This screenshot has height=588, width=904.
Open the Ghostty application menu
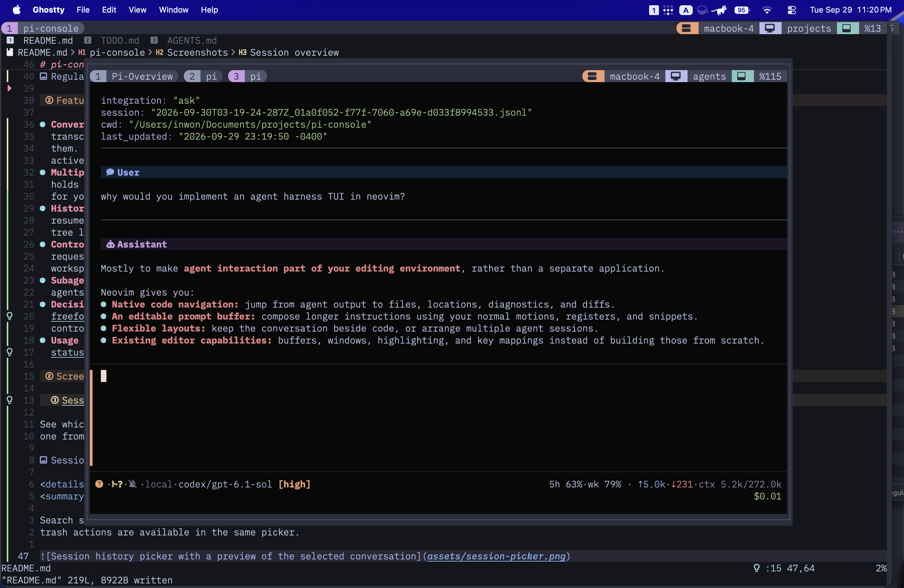(48, 10)
